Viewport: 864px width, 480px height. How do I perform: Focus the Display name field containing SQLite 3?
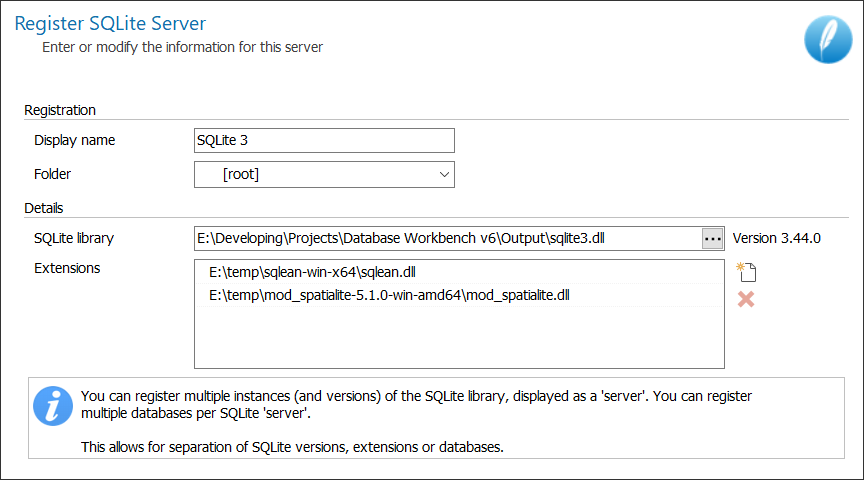click(x=324, y=141)
